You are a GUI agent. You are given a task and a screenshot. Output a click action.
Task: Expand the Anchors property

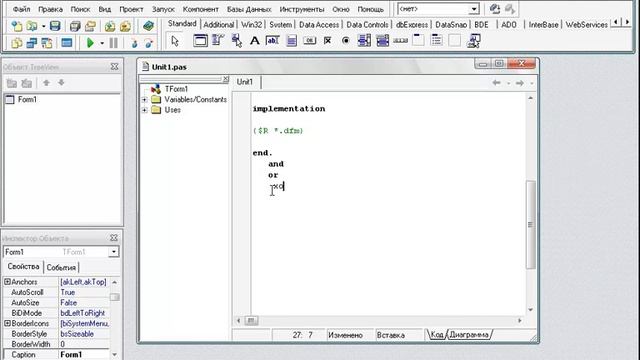[7, 282]
